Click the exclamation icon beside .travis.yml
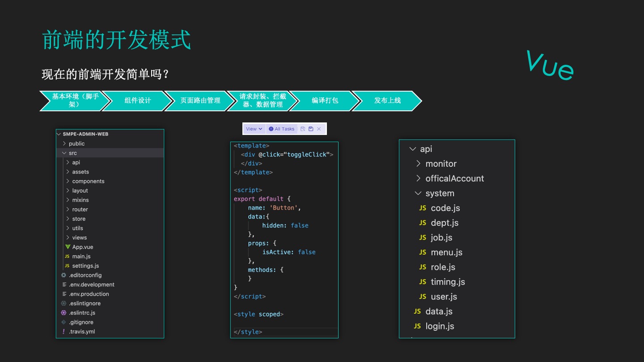Image resolution: width=644 pixels, height=362 pixels. [x=64, y=331]
